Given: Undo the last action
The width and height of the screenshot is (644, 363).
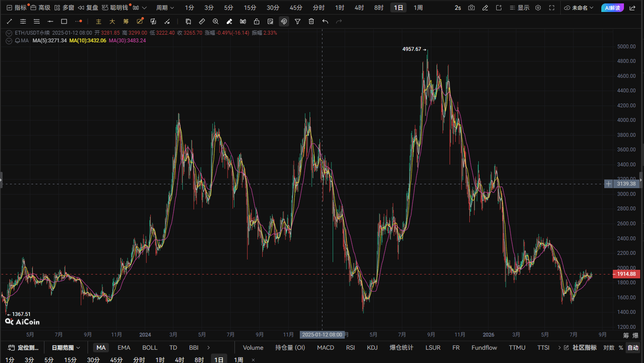Looking at the screenshot, I should pos(325,21).
